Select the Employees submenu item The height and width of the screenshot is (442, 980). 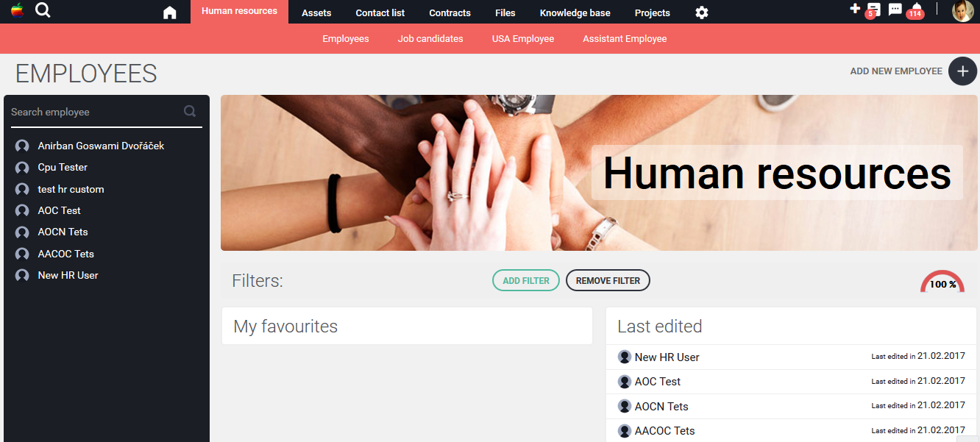346,38
